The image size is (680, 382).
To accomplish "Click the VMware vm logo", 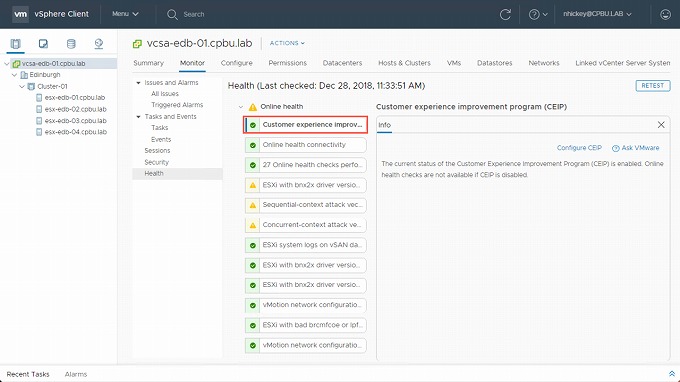I will point(20,14).
